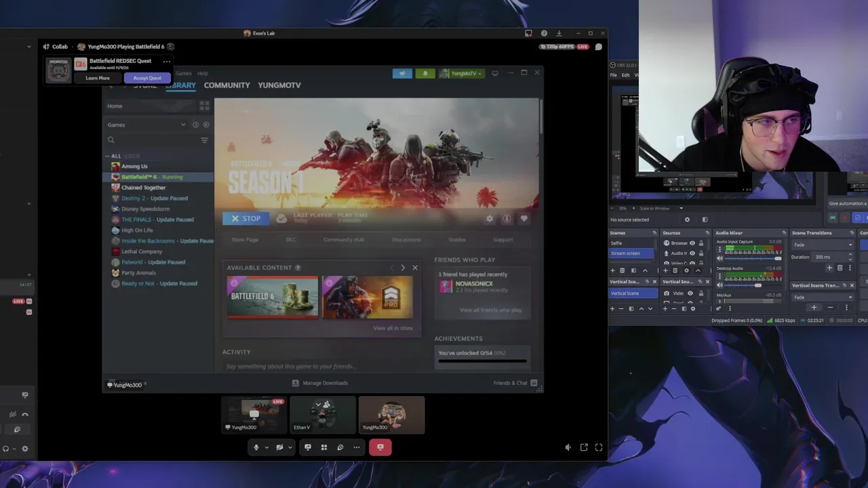Image resolution: width=868 pixels, height=488 pixels.
Task: Toggle visibility of vertical Video source in OBS
Action: coord(690,293)
